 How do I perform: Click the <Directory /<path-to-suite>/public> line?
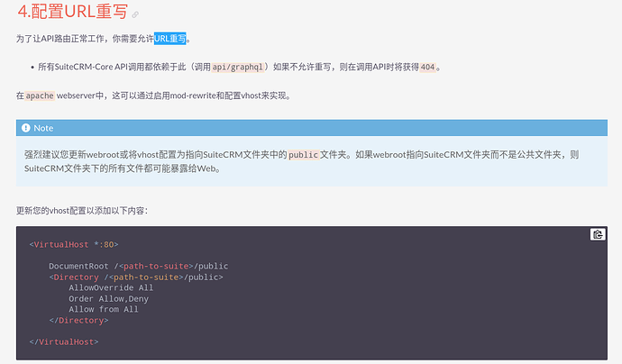pyautogui.click(x=136, y=278)
